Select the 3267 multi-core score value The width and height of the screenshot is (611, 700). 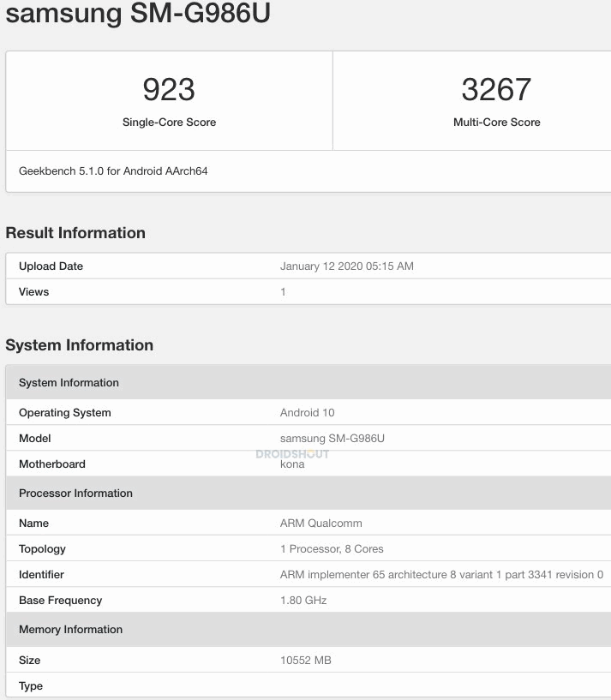(496, 89)
